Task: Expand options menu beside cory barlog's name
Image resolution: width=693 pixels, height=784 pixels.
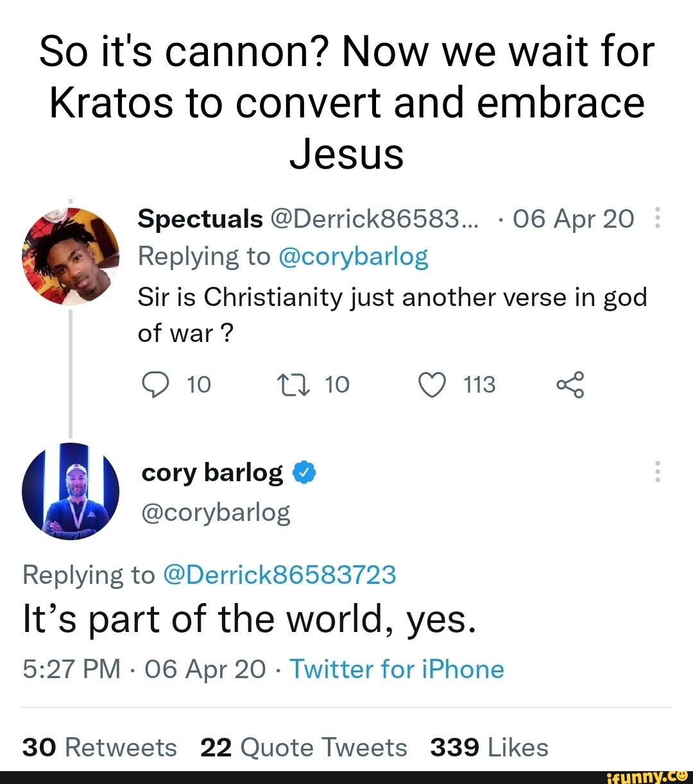Action: coord(658,472)
